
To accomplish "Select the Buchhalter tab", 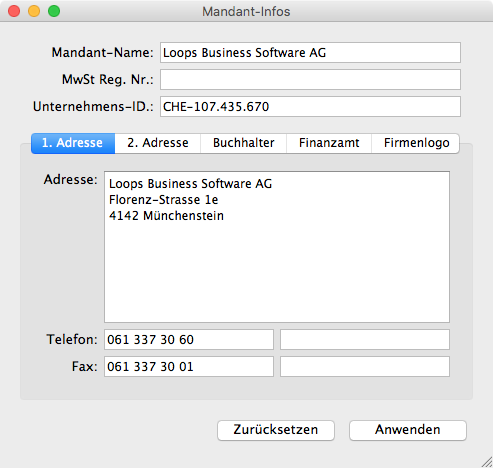I will (x=243, y=143).
